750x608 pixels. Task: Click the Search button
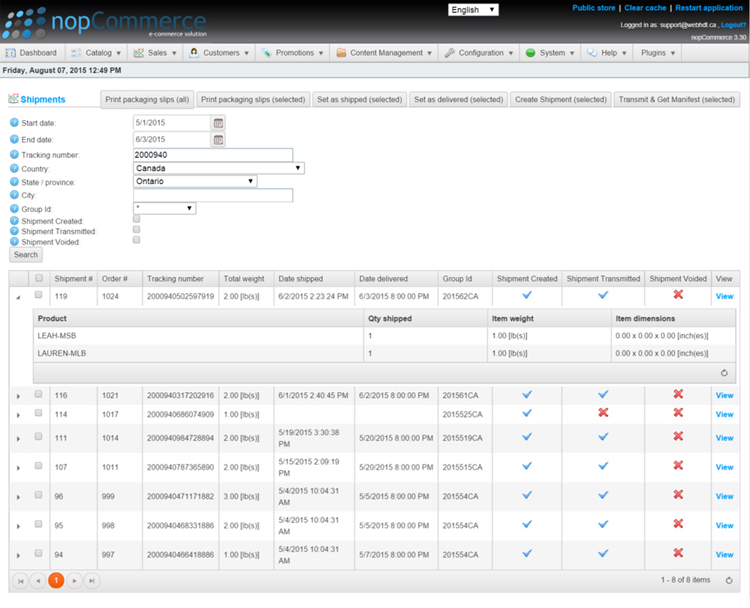[x=26, y=254]
